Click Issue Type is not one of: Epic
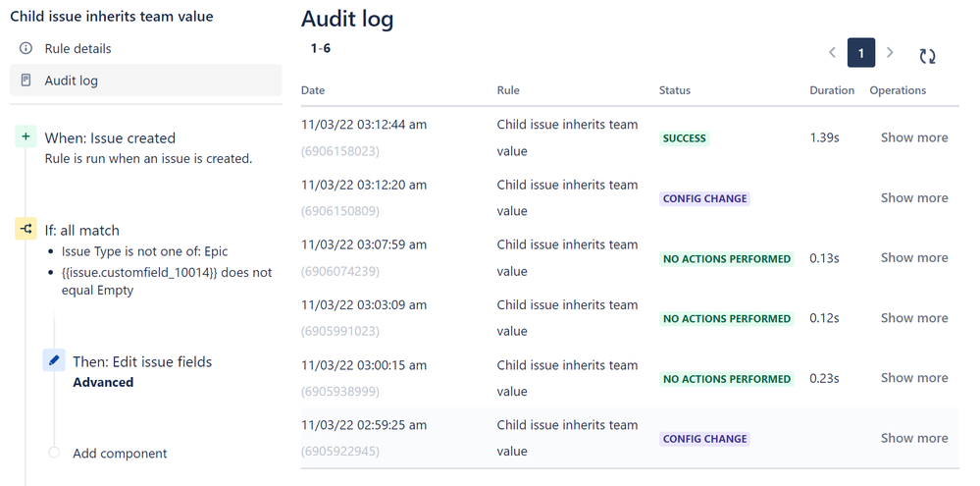 145,251
